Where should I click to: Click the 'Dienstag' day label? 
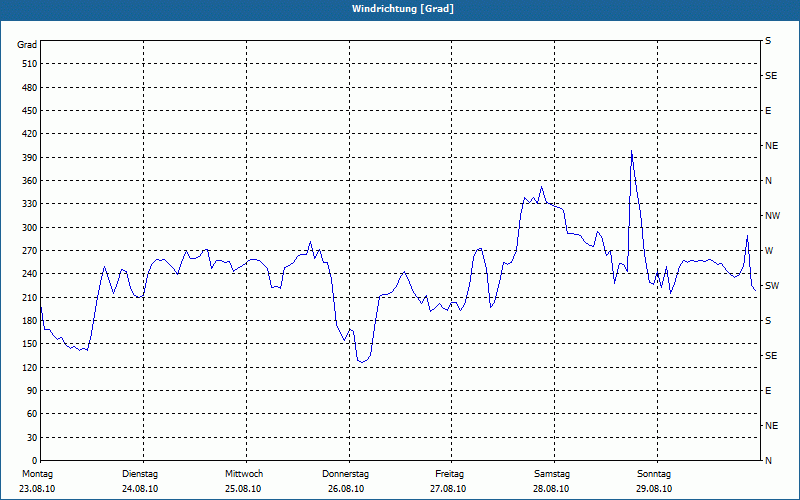tap(140, 474)
